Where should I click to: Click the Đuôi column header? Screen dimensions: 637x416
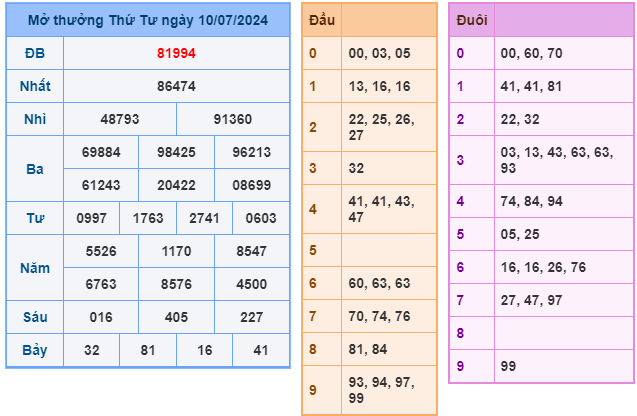pyautogui.click(x=472, y=20)
